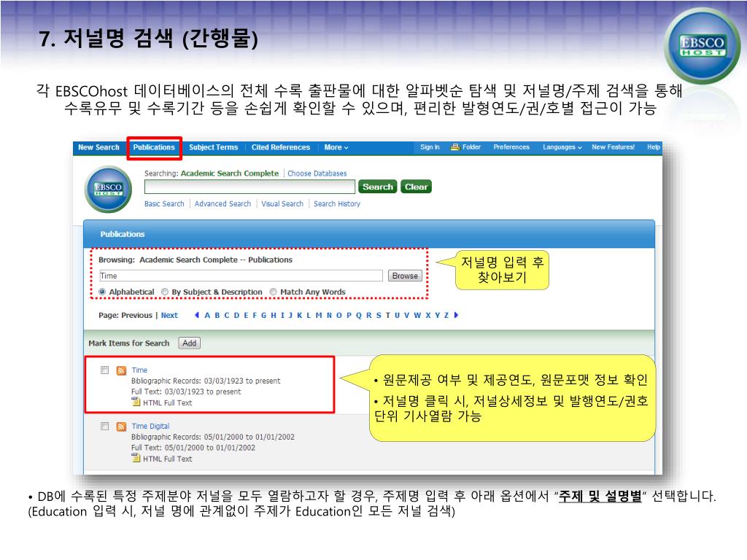Click the green Search button
The image size is (747, 560).
(x=378, y=187)
